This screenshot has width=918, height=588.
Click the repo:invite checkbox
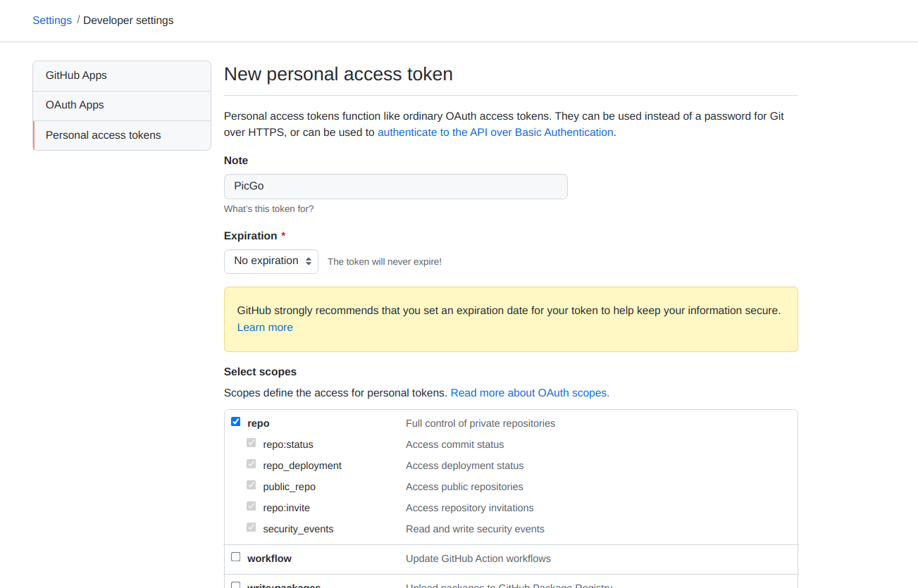pos(252,506)
